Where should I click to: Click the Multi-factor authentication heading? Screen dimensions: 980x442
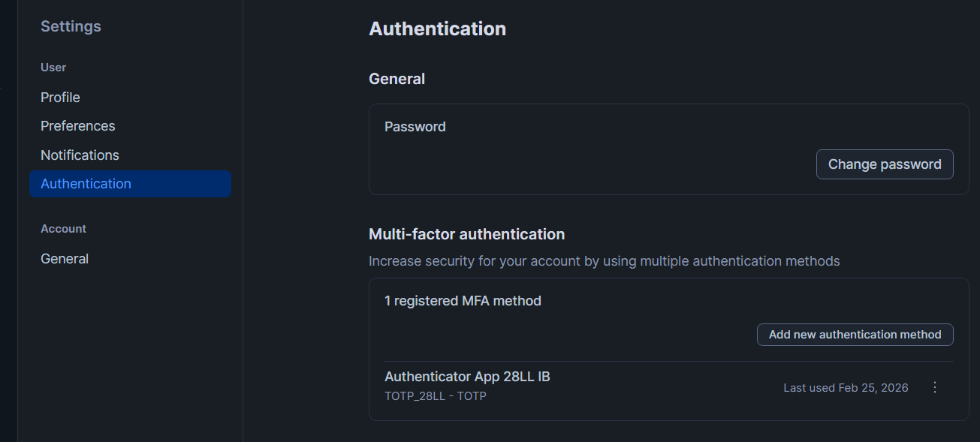466,234
